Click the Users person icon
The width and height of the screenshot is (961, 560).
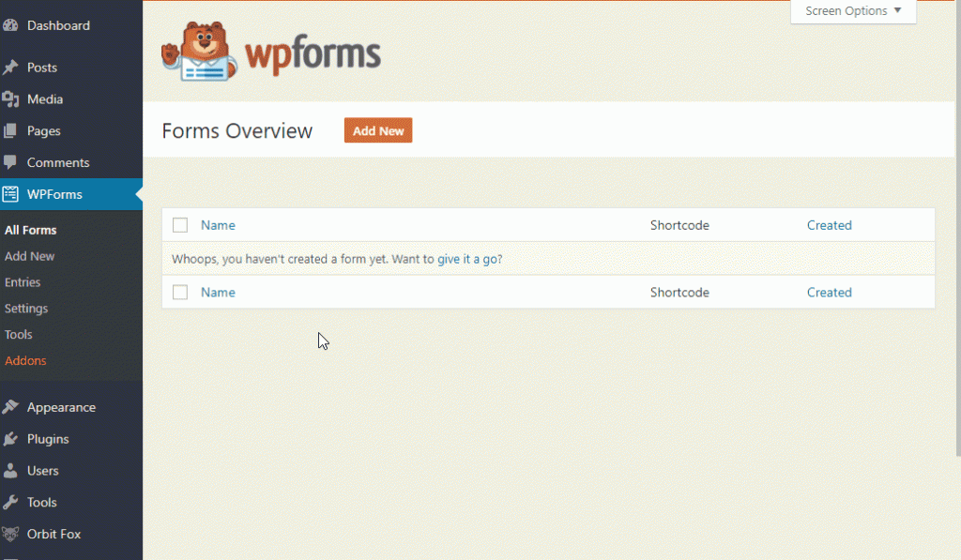pyautogui.click(x=11, y=471)
